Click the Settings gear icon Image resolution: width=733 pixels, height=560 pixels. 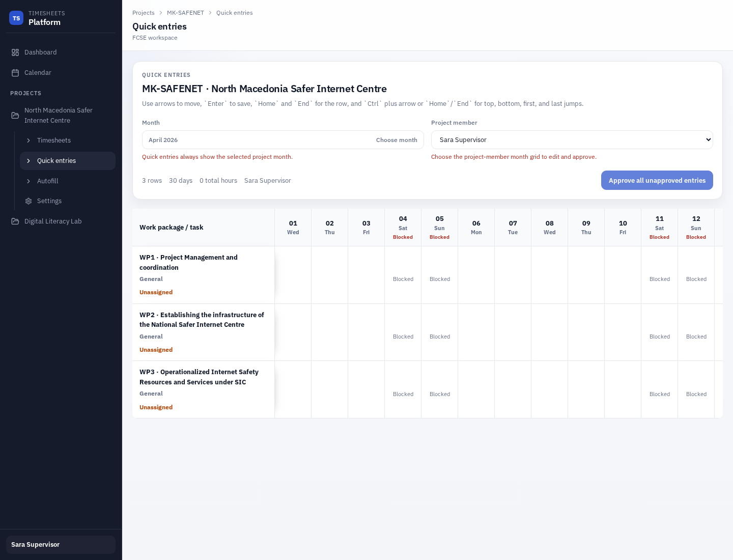click(29, 201)
